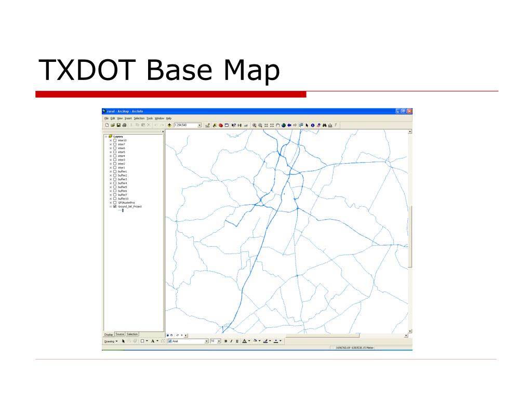Open the Arial font name dropdown

click(206, 341)
